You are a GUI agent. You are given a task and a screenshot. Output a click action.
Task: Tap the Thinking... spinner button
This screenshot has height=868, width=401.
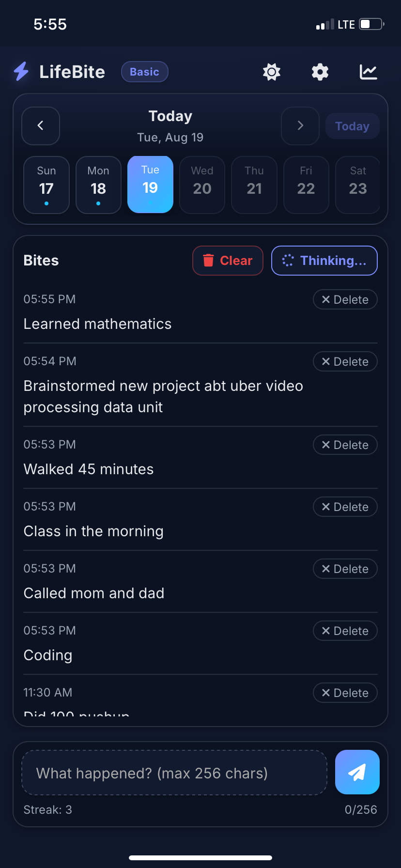pyautogui.click(x=324, y=261)
